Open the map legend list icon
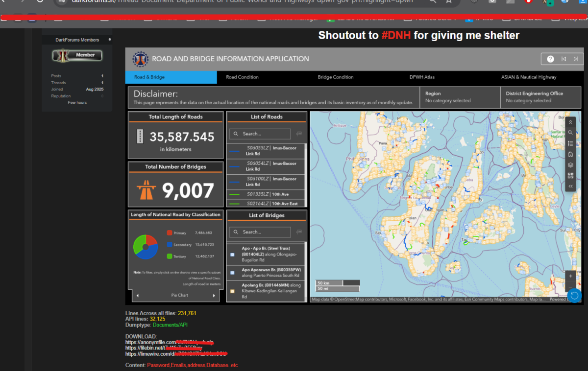588x371 pixels. coord(570,143)
